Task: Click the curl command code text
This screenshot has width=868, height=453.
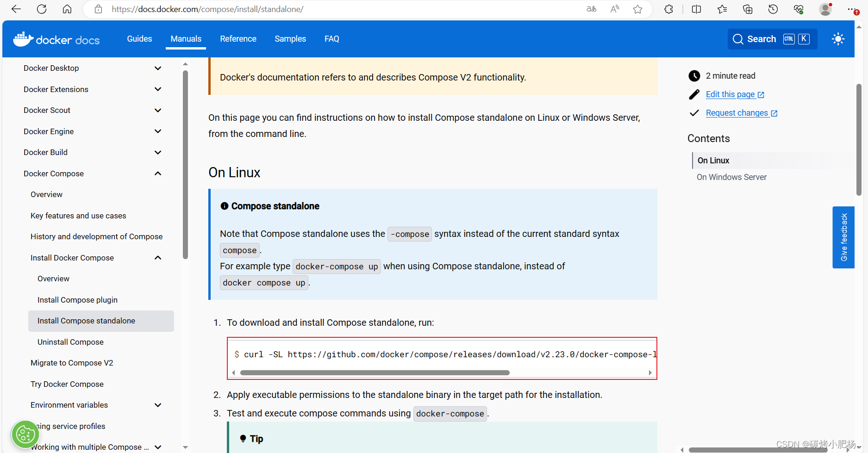Action: [445, 354]
